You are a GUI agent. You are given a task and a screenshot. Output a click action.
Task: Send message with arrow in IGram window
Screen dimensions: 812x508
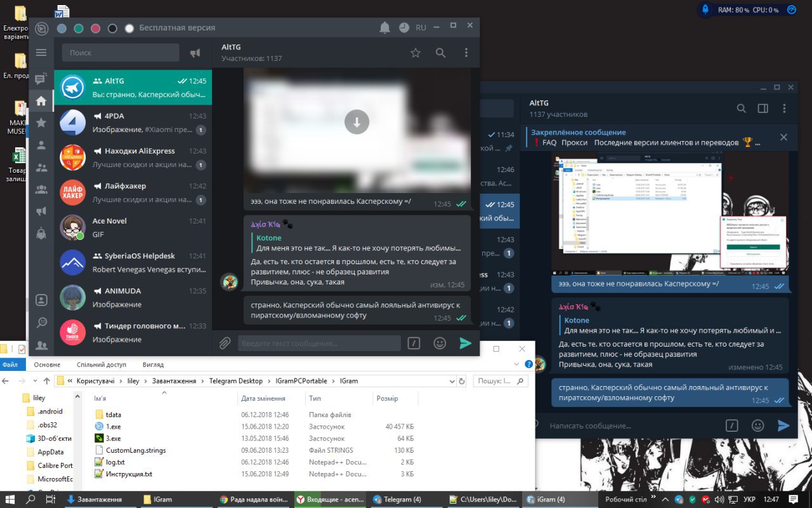pyautogui.click(x=466, y=344)
